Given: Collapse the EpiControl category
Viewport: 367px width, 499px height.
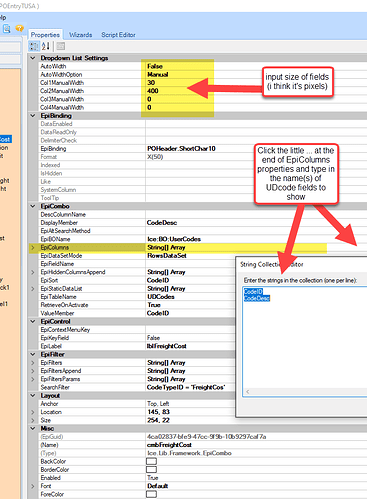Looking at the screenshot, I should click(33, 321).
